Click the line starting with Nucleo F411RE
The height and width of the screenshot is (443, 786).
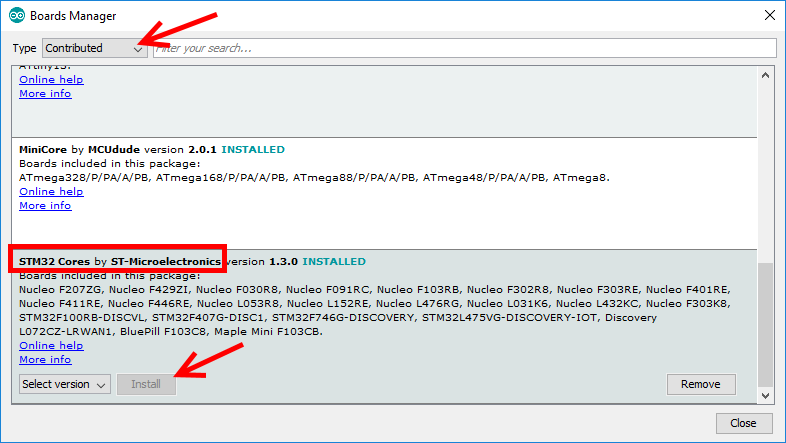pos(375,304)
